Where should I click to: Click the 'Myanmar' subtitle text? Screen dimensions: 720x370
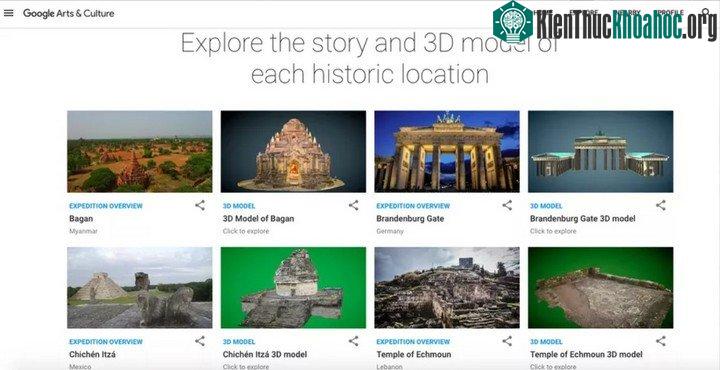click(83, 231)
